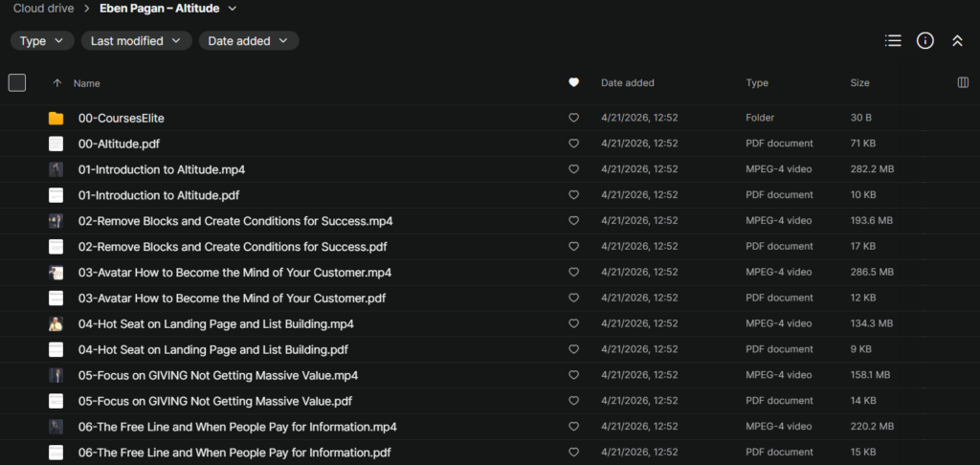Click the 282.2 MB size cell

coord(871,168)
